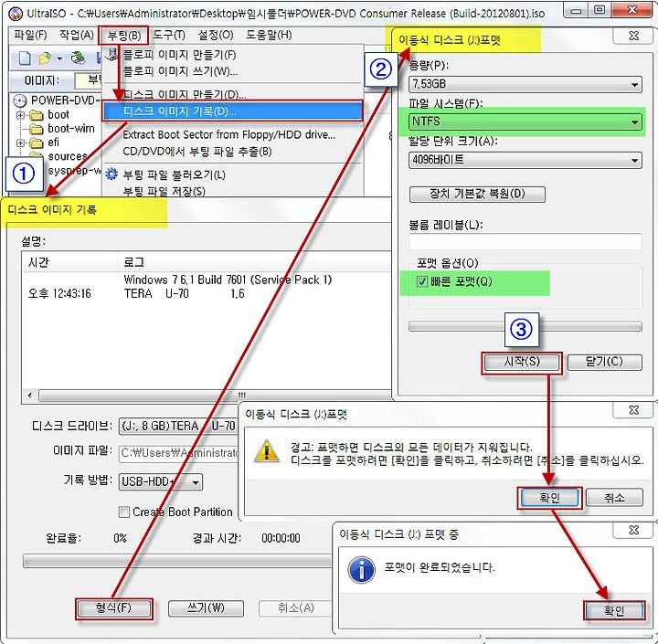Open the 파일(F) menu
The width and height of the screenshot is (658, 644).
(x=30, y=35)
